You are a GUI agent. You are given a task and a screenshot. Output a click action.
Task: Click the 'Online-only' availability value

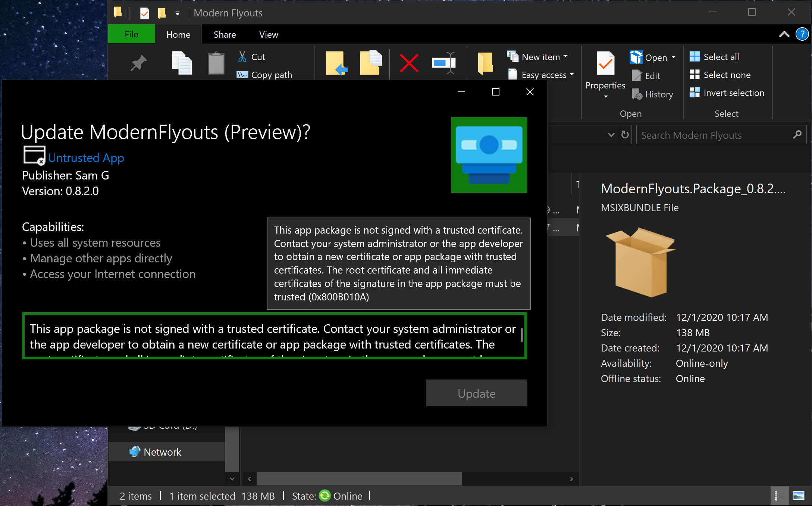[702, 363]
